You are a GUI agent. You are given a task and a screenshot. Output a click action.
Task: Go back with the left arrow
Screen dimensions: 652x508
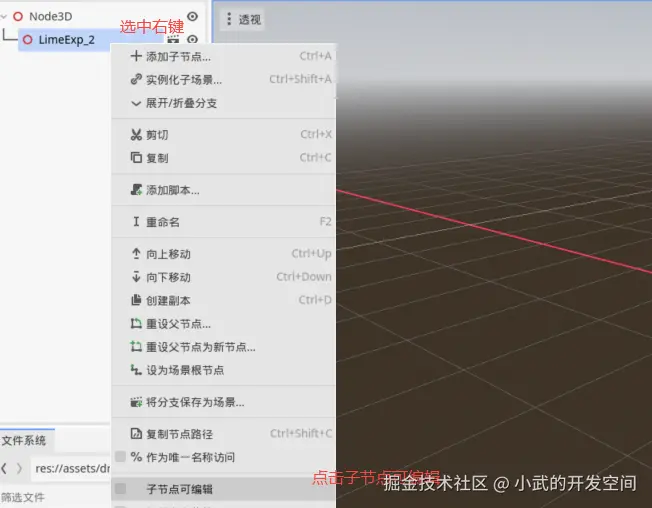(4, 469)
